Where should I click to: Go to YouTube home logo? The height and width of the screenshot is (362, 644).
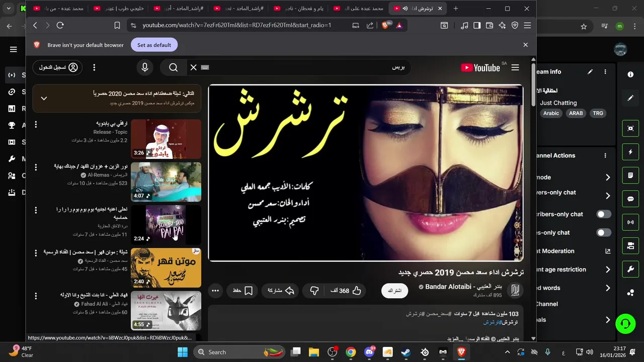(x=480, y=67)
